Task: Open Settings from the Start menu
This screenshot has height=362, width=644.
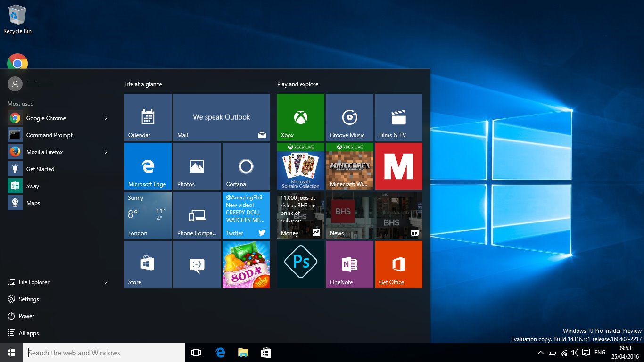Action: pyautogui.click(x=28, y=299)
